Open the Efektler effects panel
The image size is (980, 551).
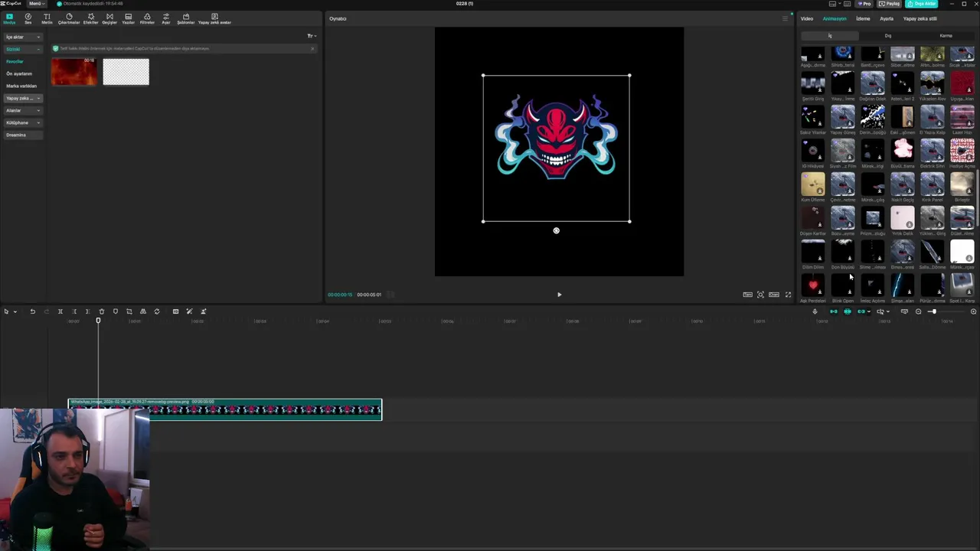coord(90,18)
